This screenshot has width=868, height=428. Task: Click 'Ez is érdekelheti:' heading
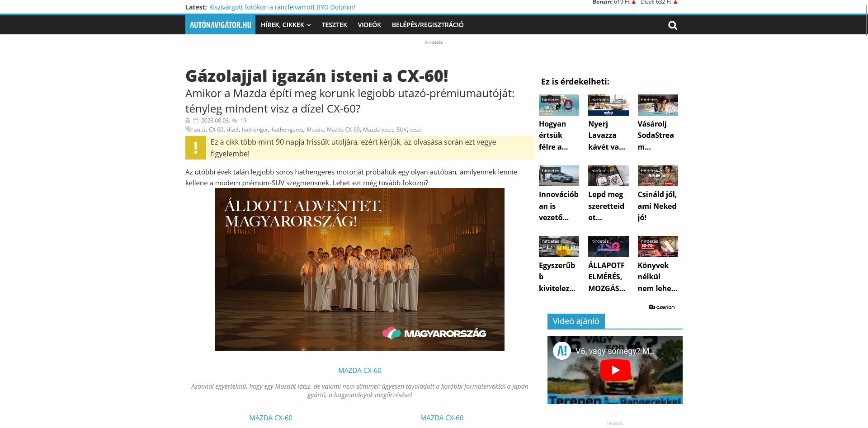point(575,82)
